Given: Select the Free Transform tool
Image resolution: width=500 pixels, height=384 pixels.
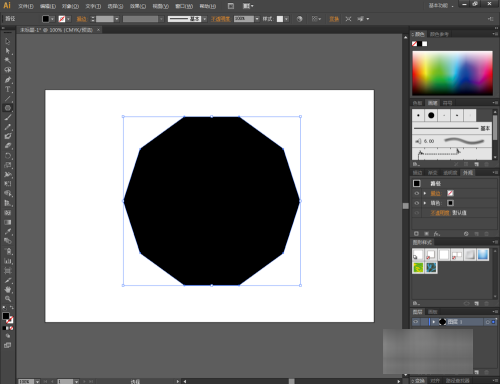Looking at the screenshot, I should pyautogui.click(x=8, y=184).
